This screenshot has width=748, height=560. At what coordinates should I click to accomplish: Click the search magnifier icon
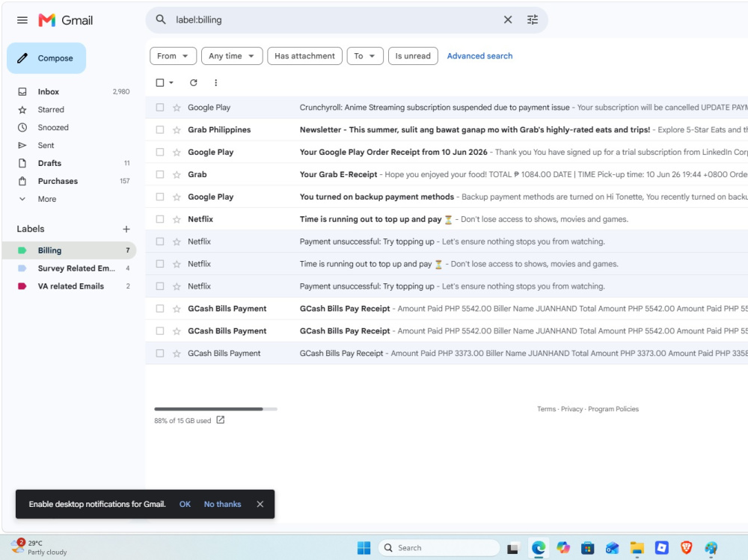pos(161,19)
